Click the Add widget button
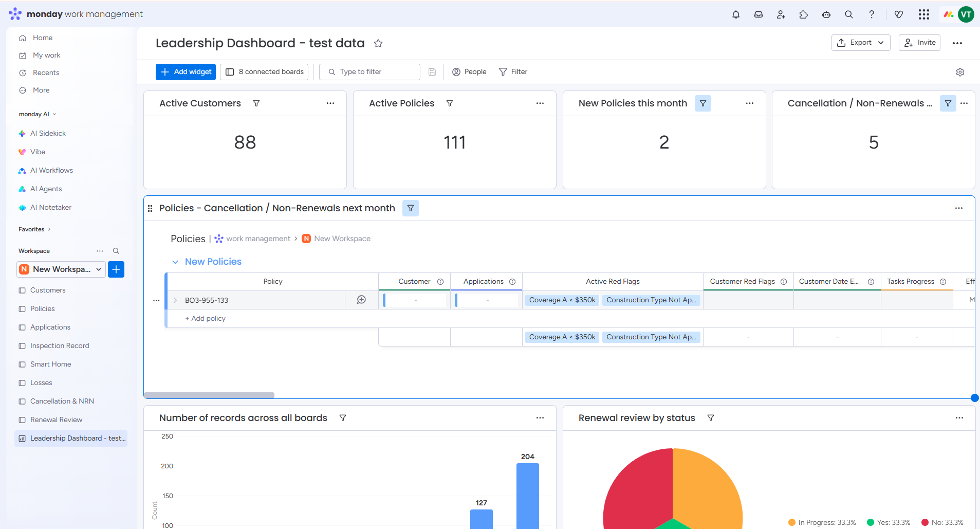This screenshot has width=980, height=529. (x=186, y=72)
